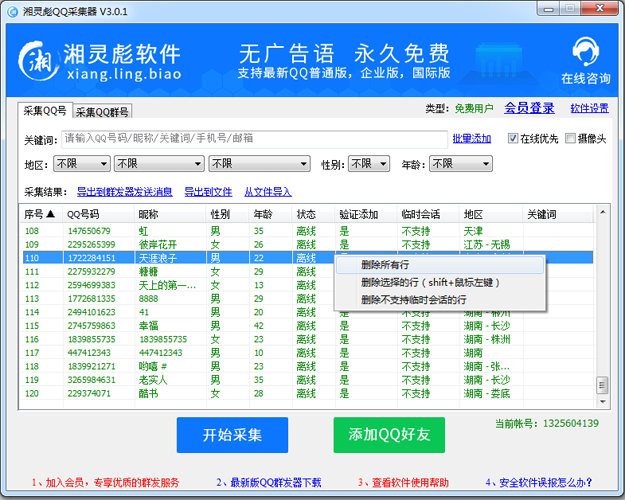Click the 添加QQ好友 button
This screenshot has height=500, width=625.
click(389, 435)
